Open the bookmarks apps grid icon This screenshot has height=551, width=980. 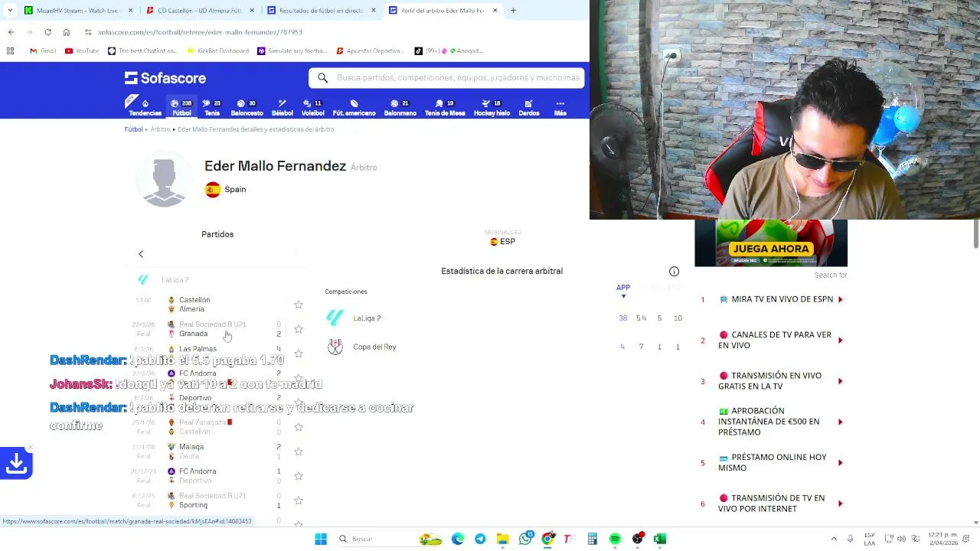tap(10, 51)
